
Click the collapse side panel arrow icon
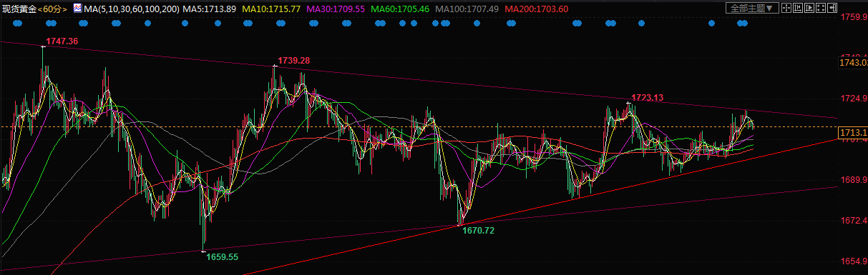point(832,8)
